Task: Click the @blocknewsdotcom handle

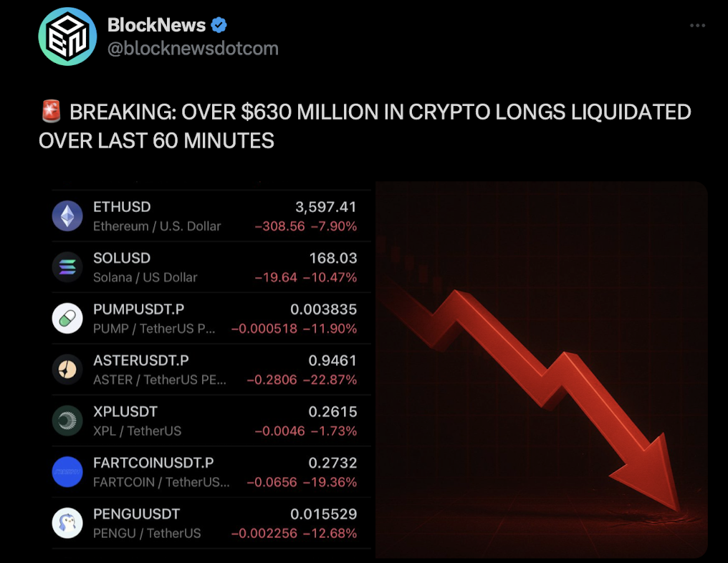Action: (x=193, y=49)
